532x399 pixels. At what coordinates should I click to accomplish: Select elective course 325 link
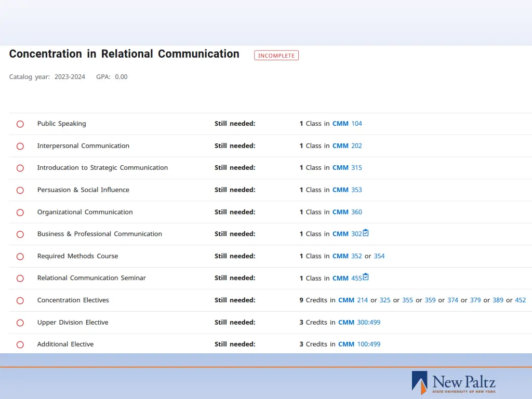385,300
